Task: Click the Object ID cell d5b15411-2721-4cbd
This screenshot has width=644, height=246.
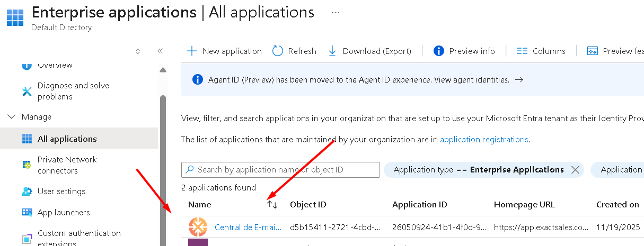Action: (335, 227)
